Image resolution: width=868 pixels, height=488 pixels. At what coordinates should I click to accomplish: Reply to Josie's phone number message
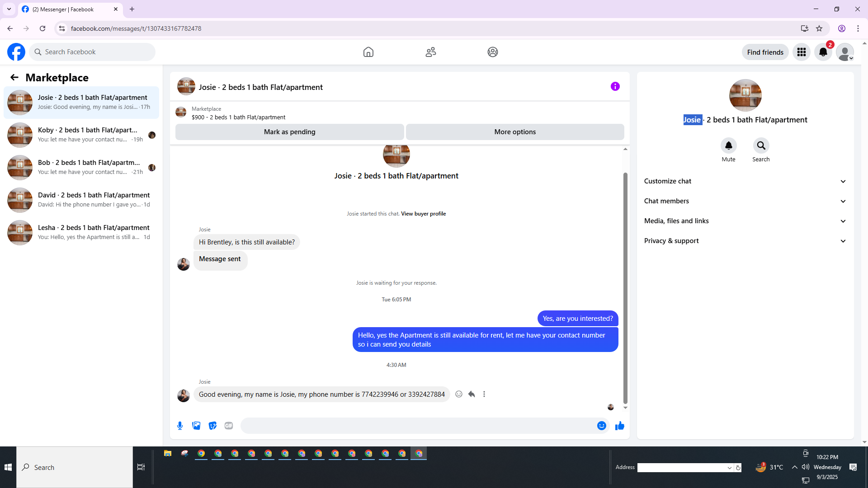(472, 394)
